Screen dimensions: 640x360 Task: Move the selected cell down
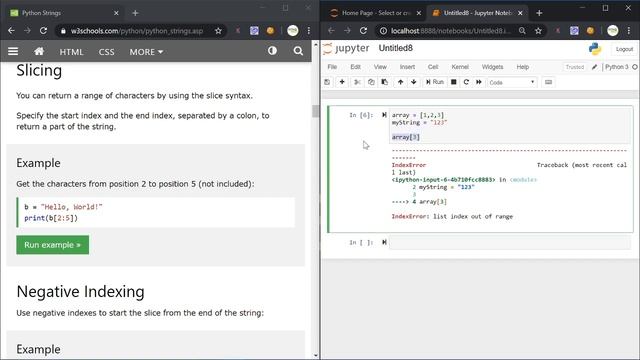(x=413, y=82)
